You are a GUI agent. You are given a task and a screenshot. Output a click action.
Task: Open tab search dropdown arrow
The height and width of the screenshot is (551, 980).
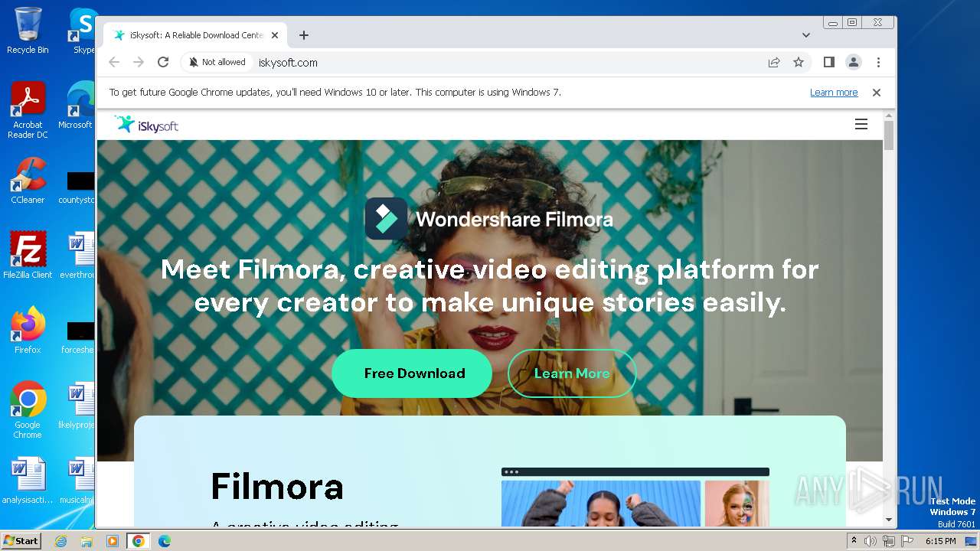tap(806, 35)
